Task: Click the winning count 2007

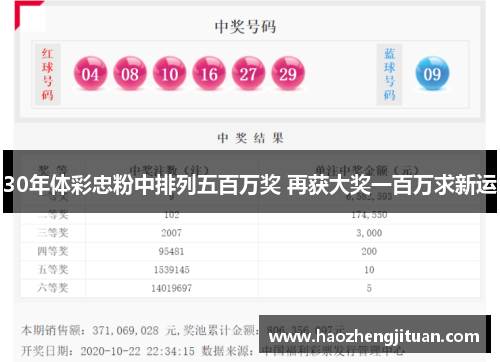Action: (172, 233)
